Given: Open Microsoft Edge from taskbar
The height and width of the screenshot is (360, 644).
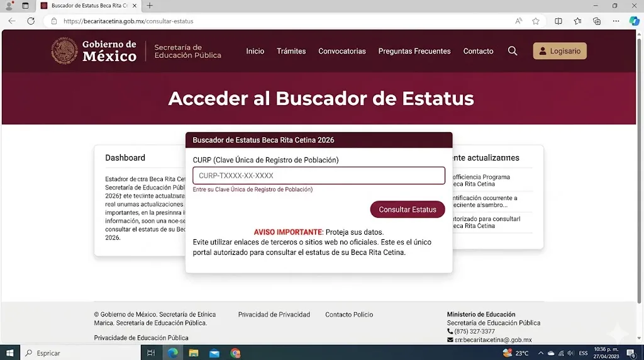Looking at the screenshot, I should [x=172, y=352].
